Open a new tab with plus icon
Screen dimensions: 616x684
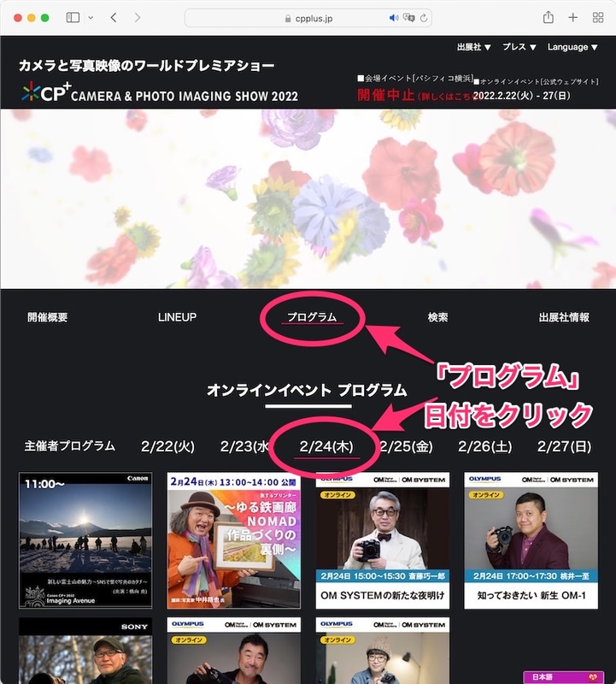point(572,17)
